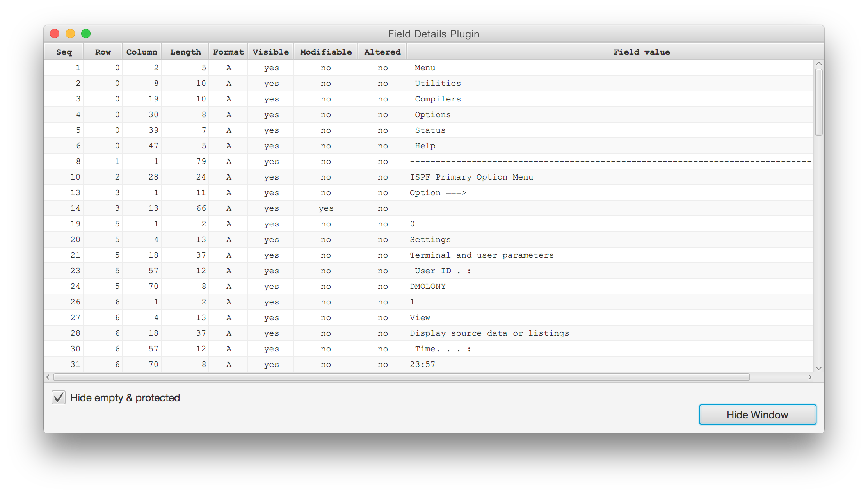This screenshot has width=868, height=495.
Task: Click the horizontal scrollbar thumb
Action: (401, 377)
